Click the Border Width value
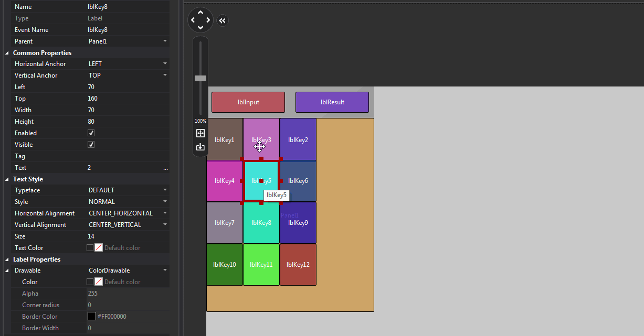The image size is (644, 336). point(128,328)
